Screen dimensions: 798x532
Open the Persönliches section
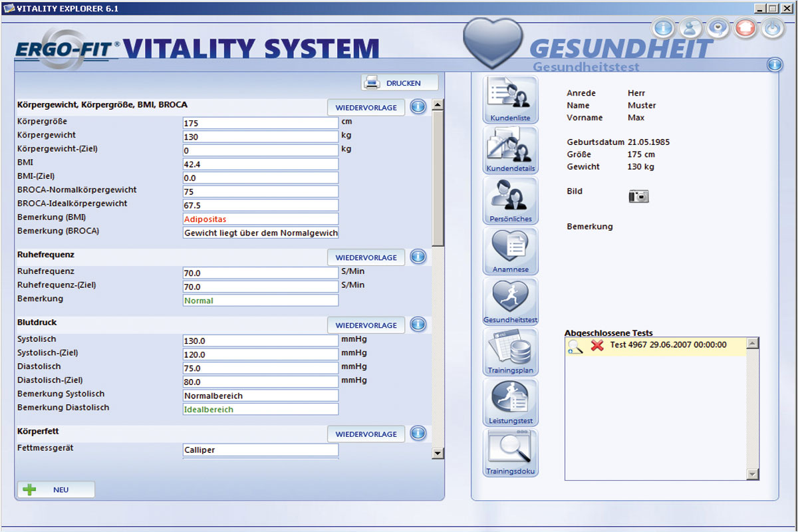coord(510,201)
